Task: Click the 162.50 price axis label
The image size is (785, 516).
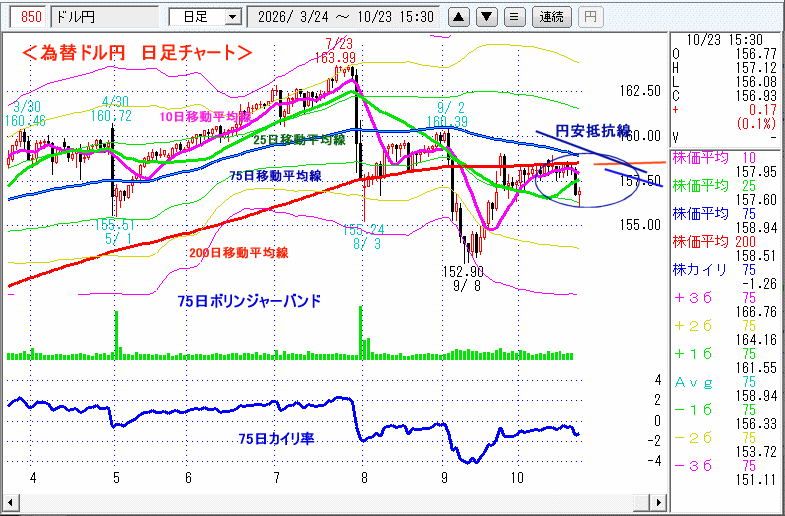Action: pyautogui.click(x=640, y=91)
